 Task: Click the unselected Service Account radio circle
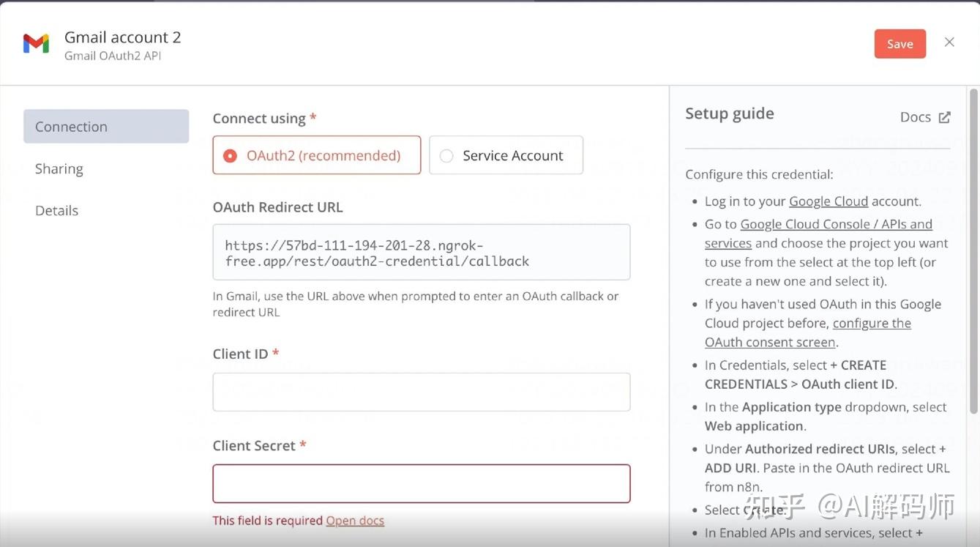tap(446, 155)
